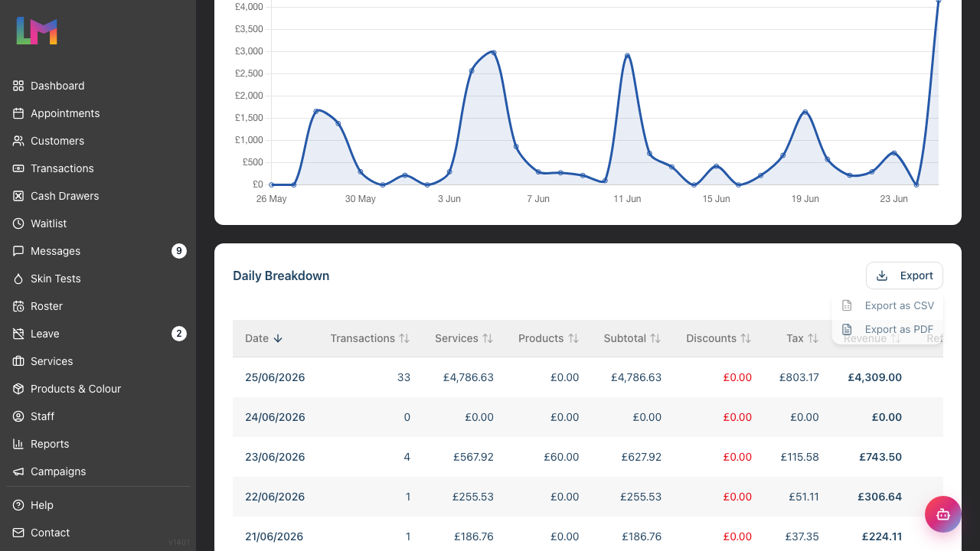This screenshot has width=980, height=551.
Task: Select the Cash Drawers icon
Action: (x=18, y=196)
